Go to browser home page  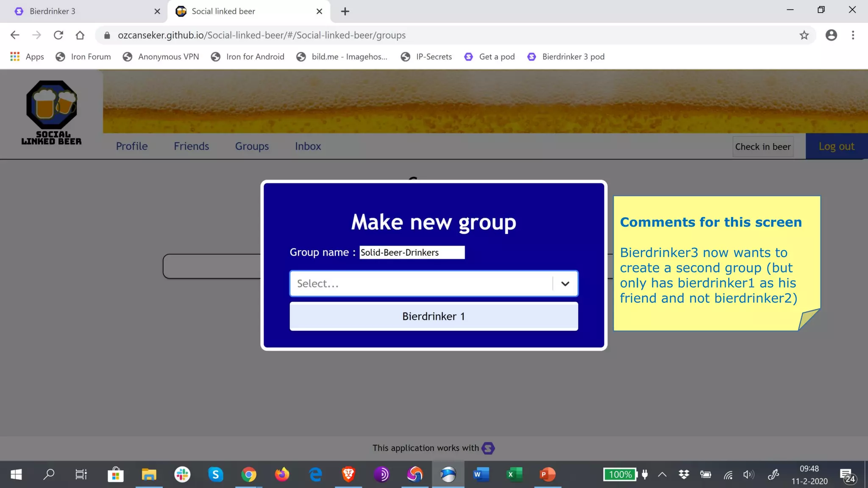[80, 35]
